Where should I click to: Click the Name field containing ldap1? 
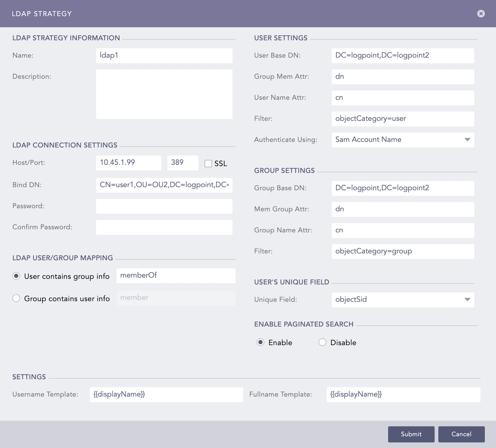pyautogui.click(x=164, y=55)
